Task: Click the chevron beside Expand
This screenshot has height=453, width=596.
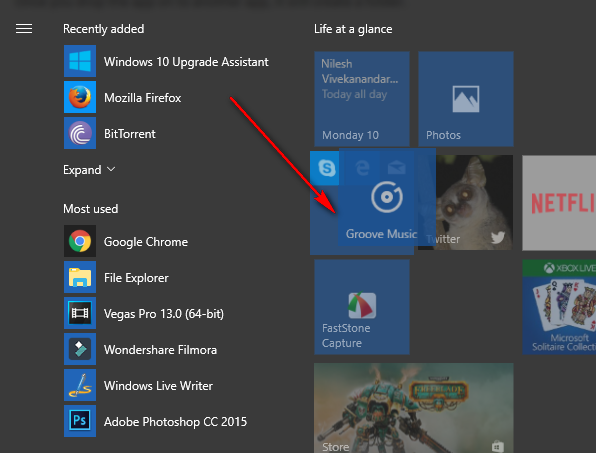Action: 111,169
